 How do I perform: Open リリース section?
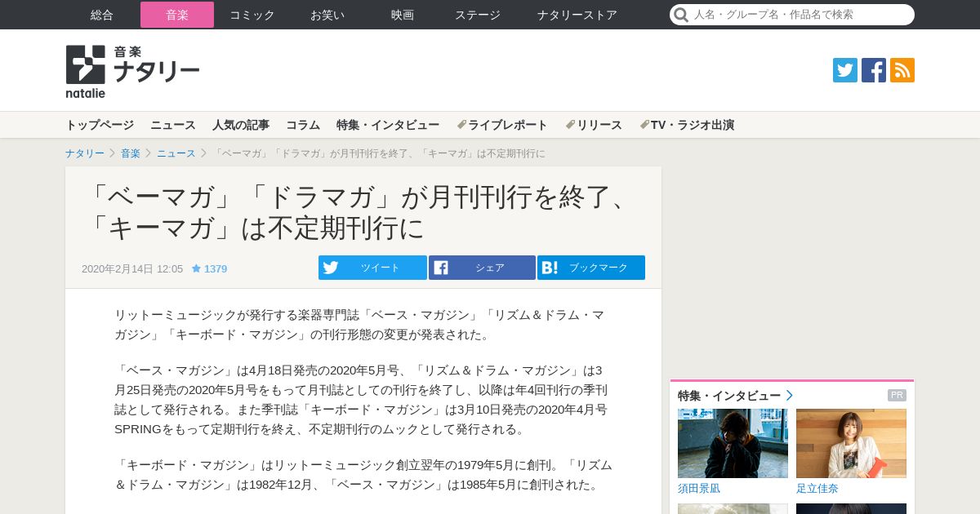pos(594,125)
